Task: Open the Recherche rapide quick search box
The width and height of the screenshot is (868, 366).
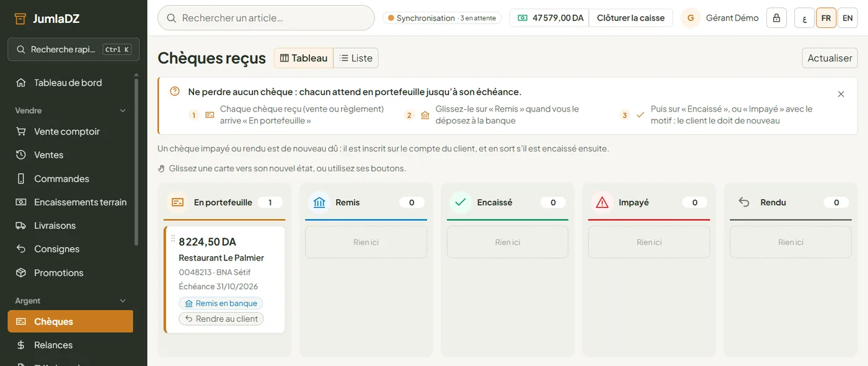Action: click(x=74, y=50)
